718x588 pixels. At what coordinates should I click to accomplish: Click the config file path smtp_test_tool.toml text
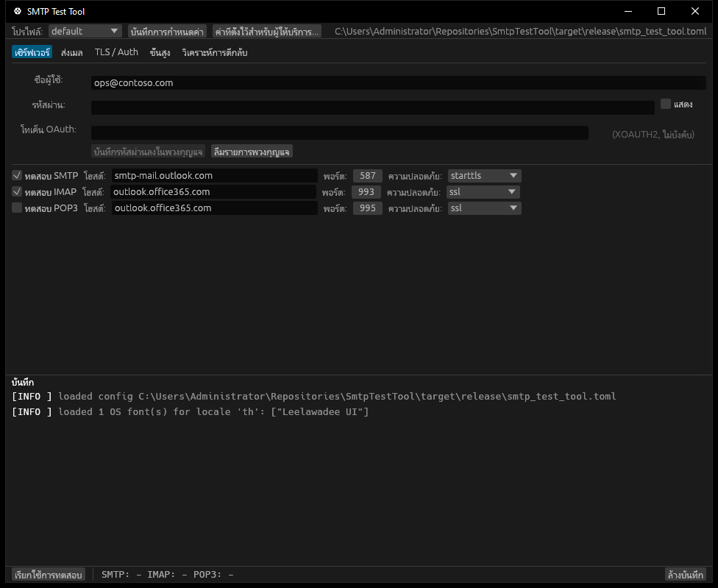click(521, 31)
